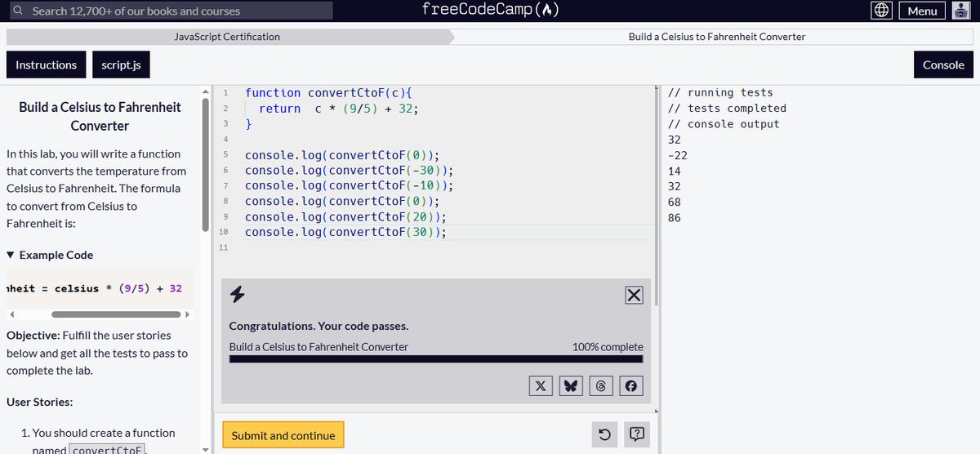
Task: Click line number 11 in the editor
Action: 224,247
